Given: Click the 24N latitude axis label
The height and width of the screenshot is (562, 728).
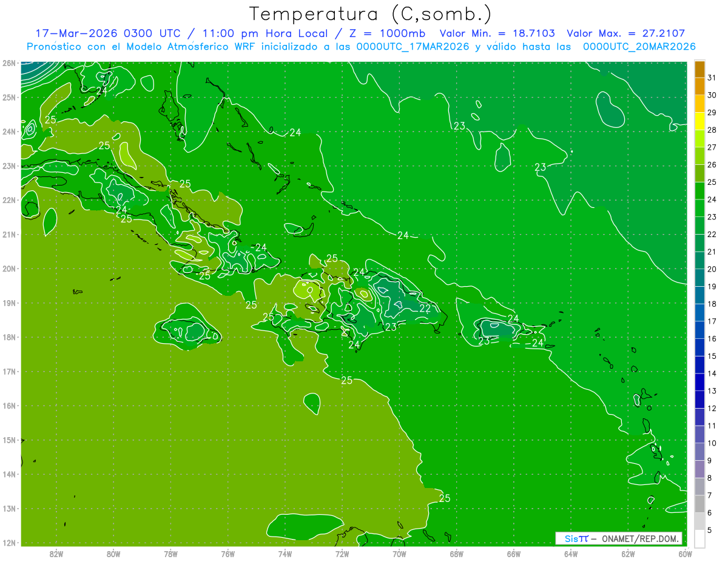Looking at the screenshot, I should (x=8, y=132).
